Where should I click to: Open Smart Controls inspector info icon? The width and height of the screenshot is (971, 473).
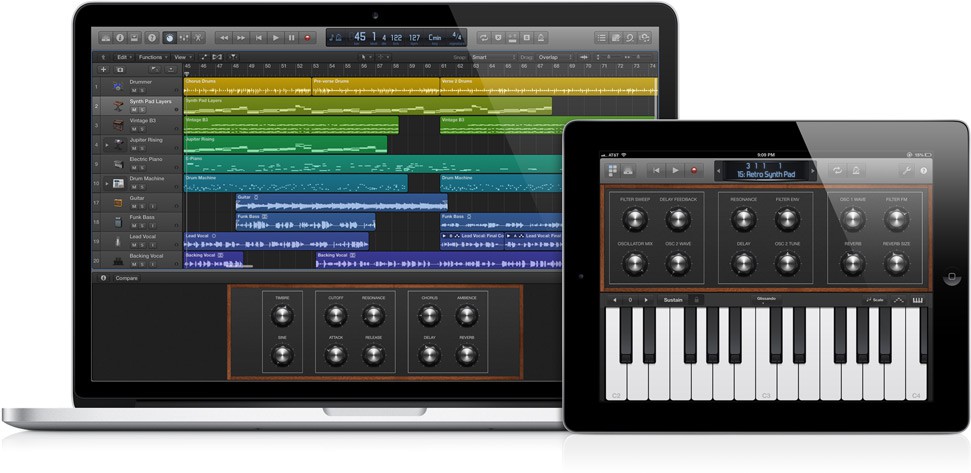click(x=103, y=278)
